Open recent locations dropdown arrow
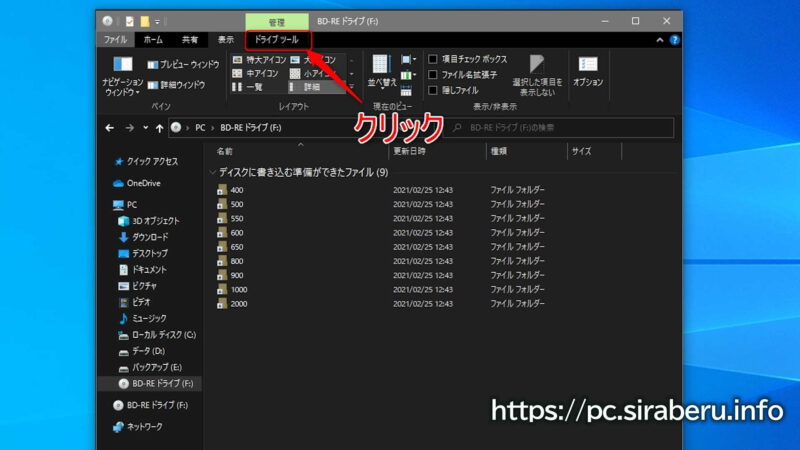The height and width of the screenshot is (450, 800). tap(145, 128)
